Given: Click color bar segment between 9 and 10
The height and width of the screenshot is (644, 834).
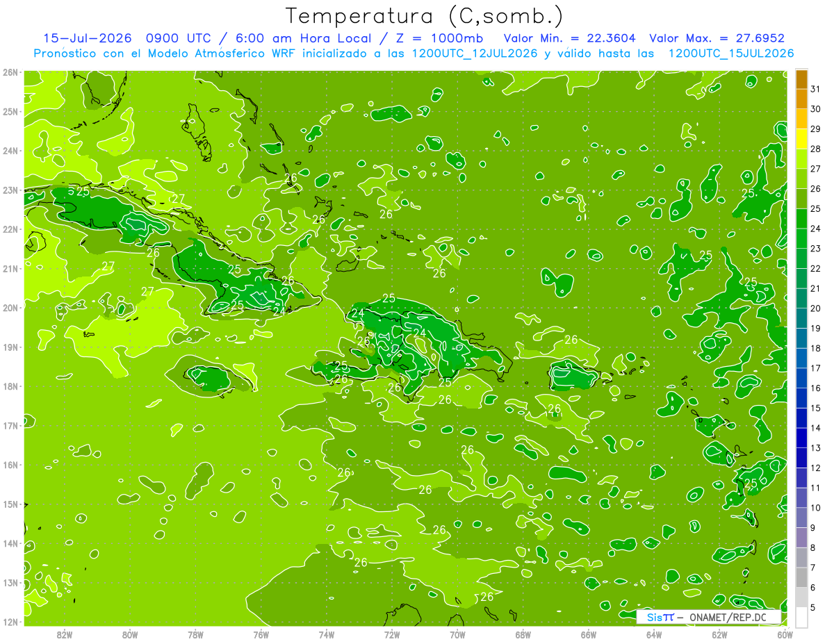Looking at the screenshot, I should [801, 518].
